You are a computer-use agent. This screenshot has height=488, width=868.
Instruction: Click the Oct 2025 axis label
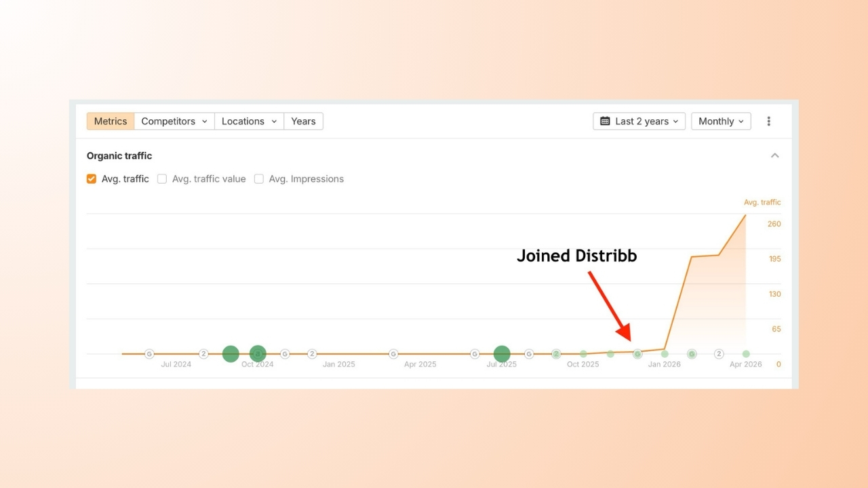[x=583, y=365]
